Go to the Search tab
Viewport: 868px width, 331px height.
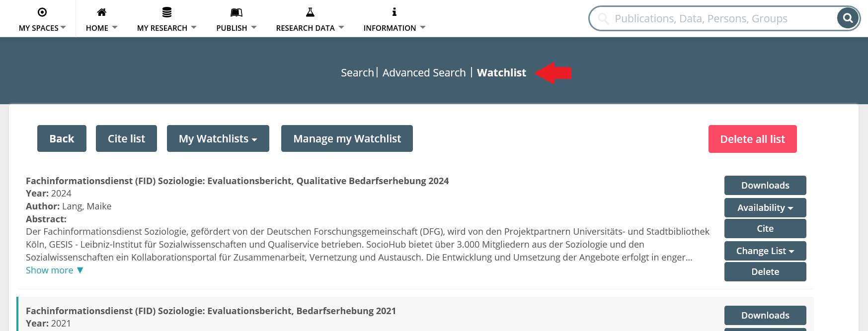pyautogui.click(x=357, y=73)
